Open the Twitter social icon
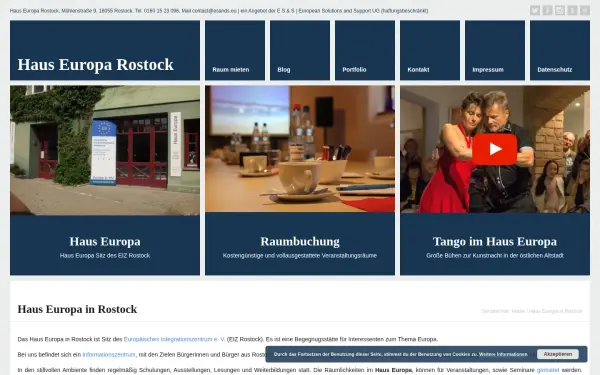Image resolution: width=600 pixels, height=375 pixels. (x=535, y=10)
